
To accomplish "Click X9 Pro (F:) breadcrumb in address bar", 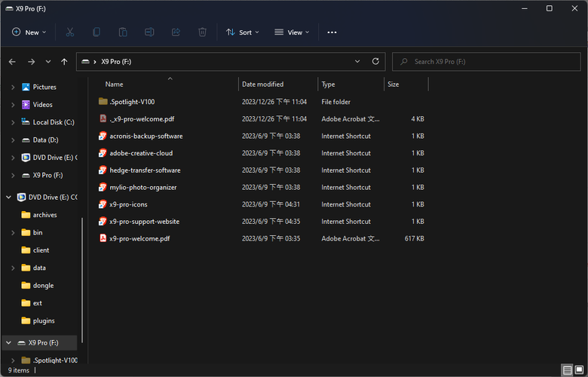I will pyautogui.click(x=116, y=62).
